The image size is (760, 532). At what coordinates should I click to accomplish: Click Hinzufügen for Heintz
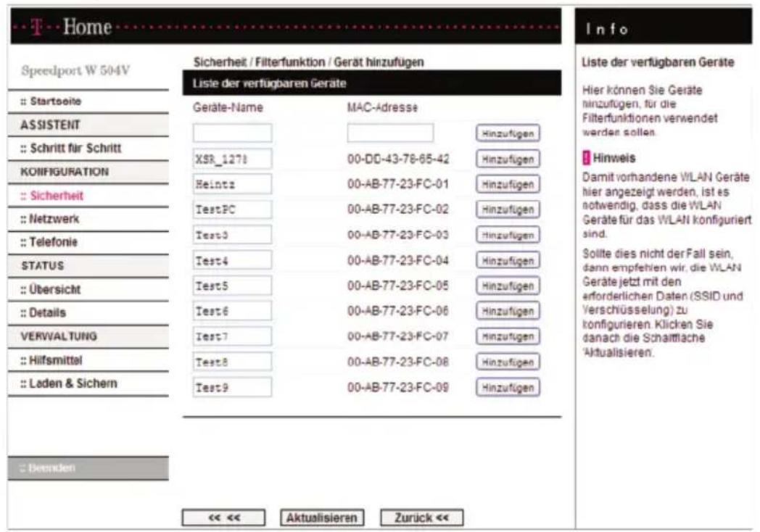[x=508, y=184]
